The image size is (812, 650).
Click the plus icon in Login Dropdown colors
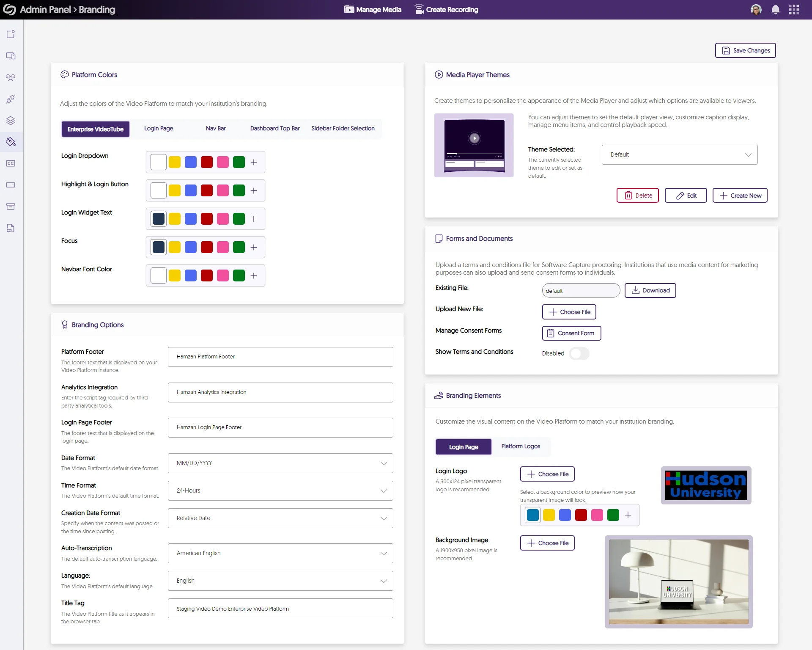[x=254, y=162]
